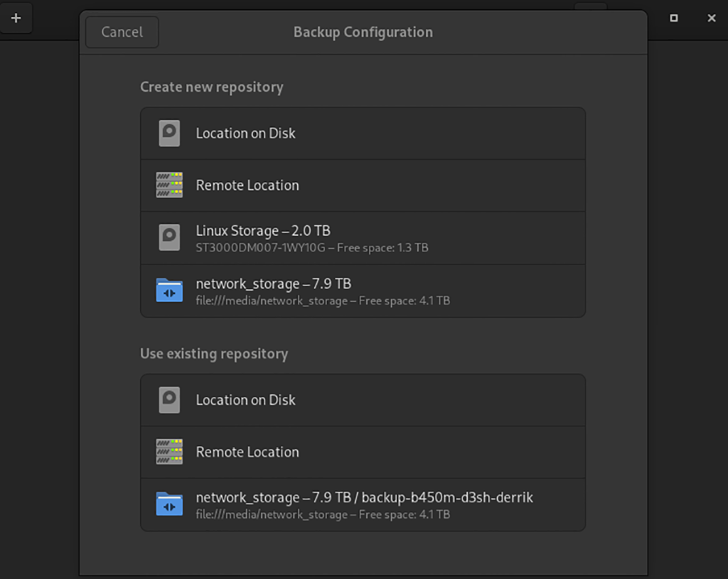
Task: Click the blue network_storage folder icon
Action: click(x=169, y=290)
